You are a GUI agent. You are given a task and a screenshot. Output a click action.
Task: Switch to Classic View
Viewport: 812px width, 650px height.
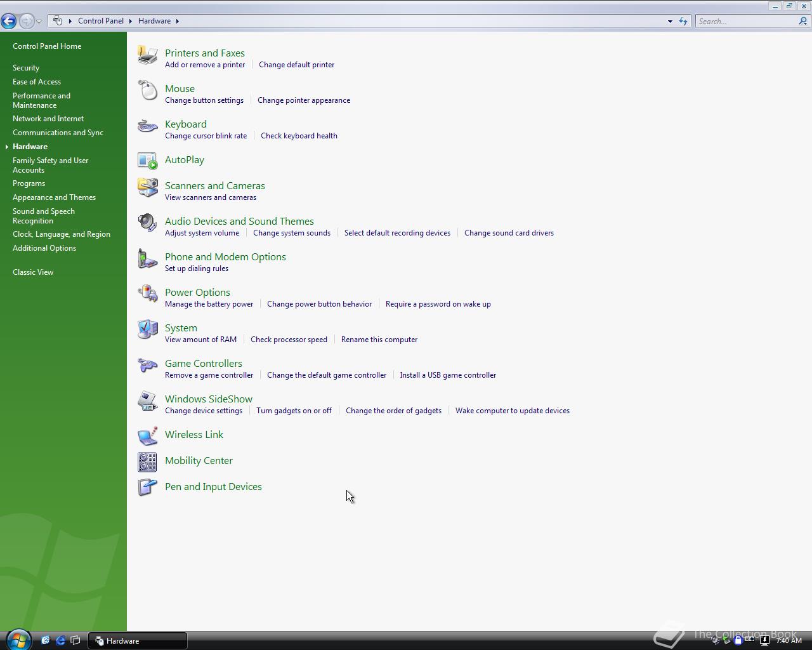pyautogui.click(x=33, y=272)
